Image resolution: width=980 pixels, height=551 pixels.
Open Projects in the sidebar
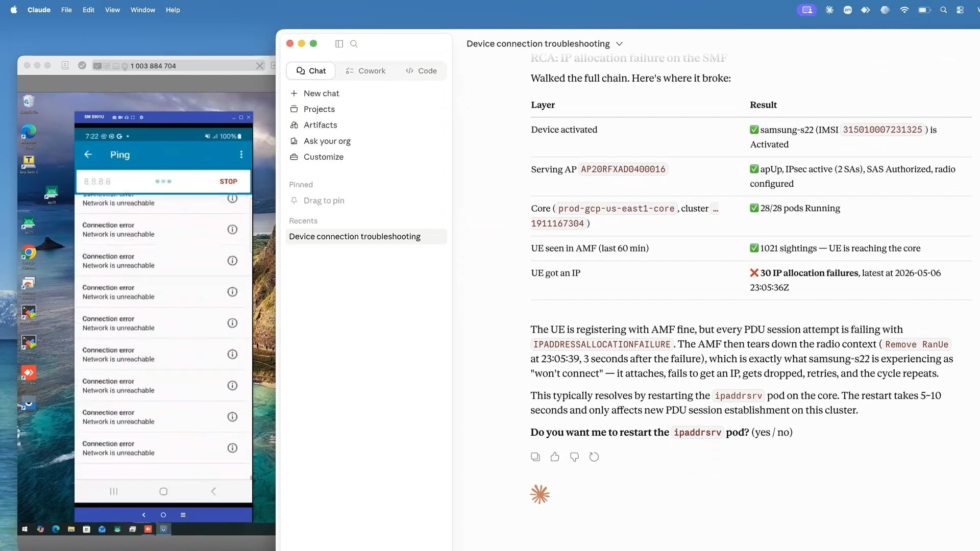312,109
